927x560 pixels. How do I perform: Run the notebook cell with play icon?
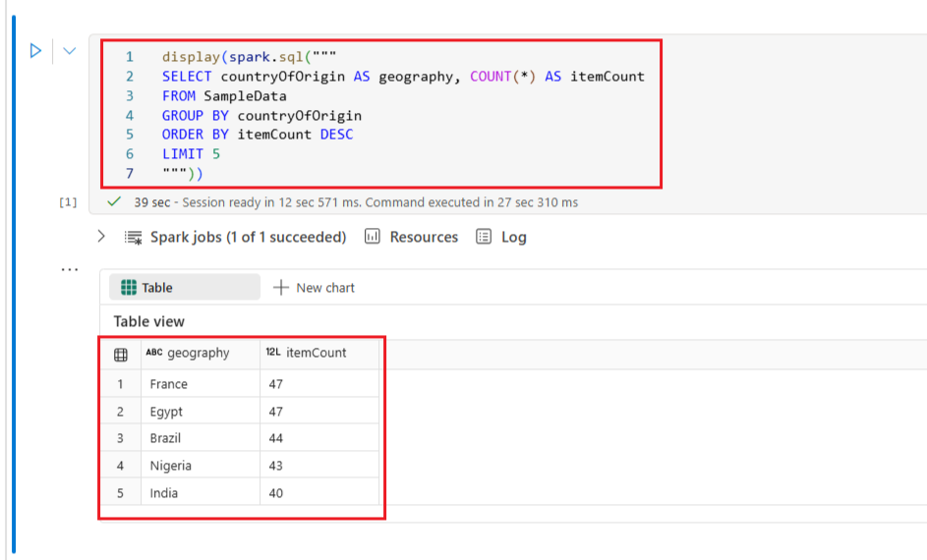35,51
